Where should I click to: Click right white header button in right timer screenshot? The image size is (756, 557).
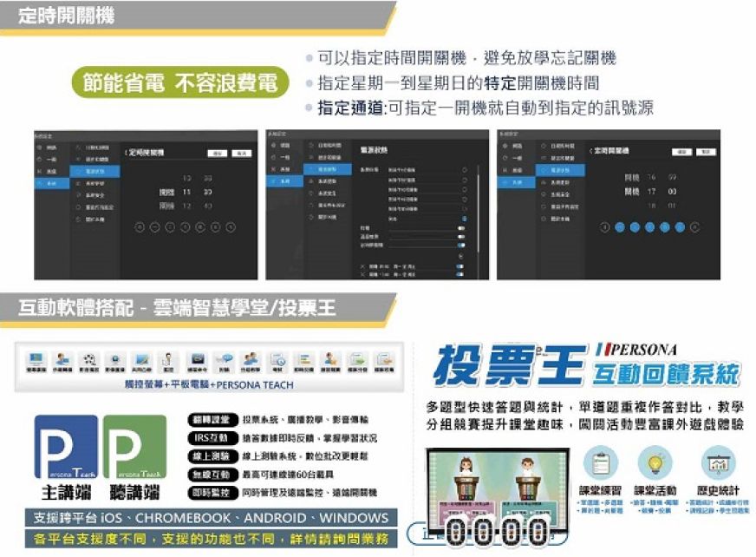(x=707, y=152)
